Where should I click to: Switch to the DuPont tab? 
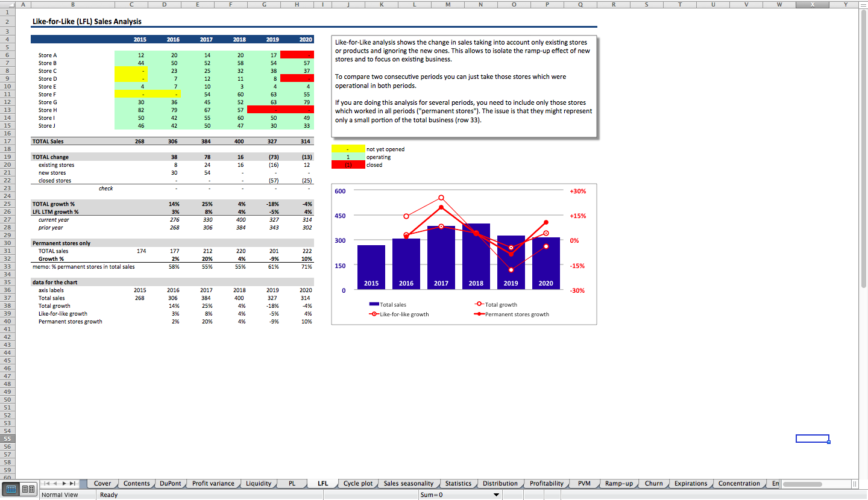(171, 484)
